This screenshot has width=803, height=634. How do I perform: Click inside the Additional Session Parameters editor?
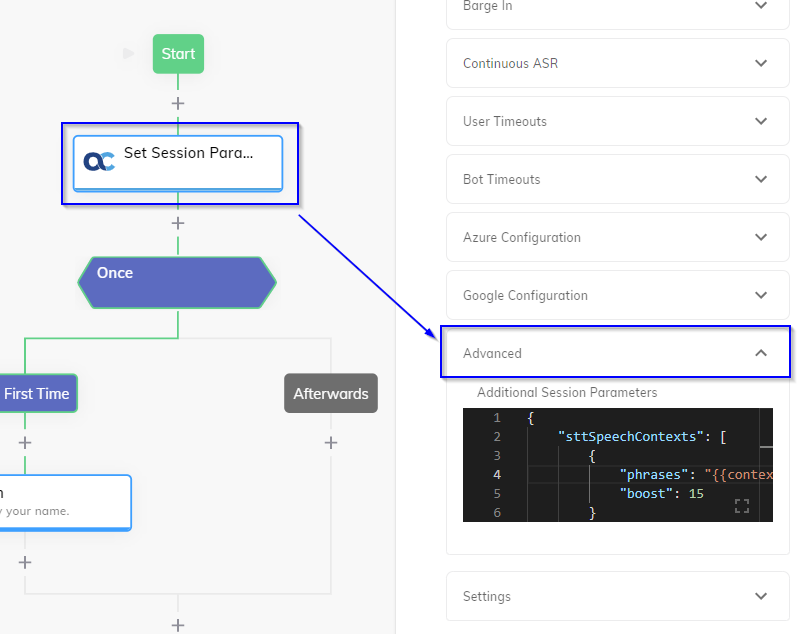click(618, 465)
